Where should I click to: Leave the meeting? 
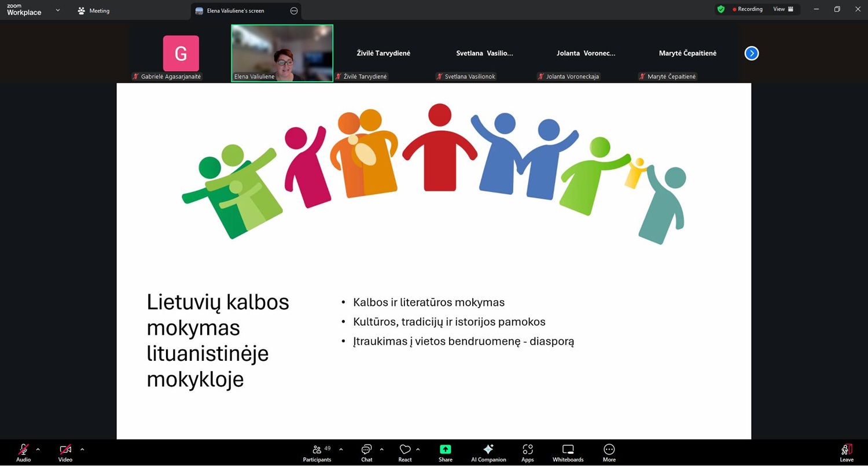847,453
